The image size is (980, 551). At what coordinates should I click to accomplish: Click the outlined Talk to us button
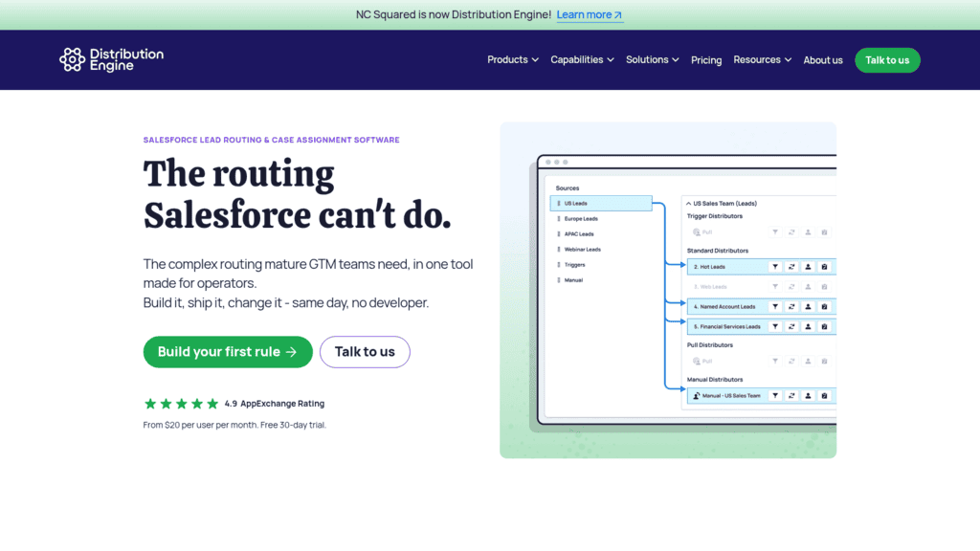(x=365, y=352)
